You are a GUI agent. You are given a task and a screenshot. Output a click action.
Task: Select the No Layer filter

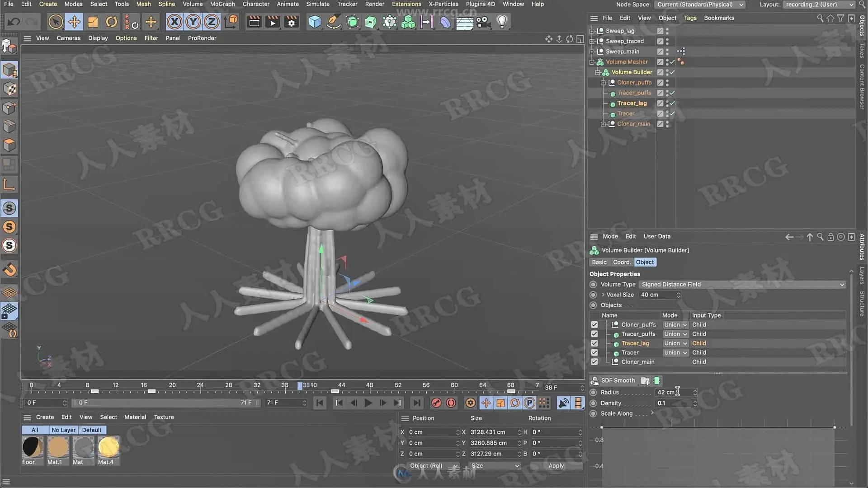63,430
